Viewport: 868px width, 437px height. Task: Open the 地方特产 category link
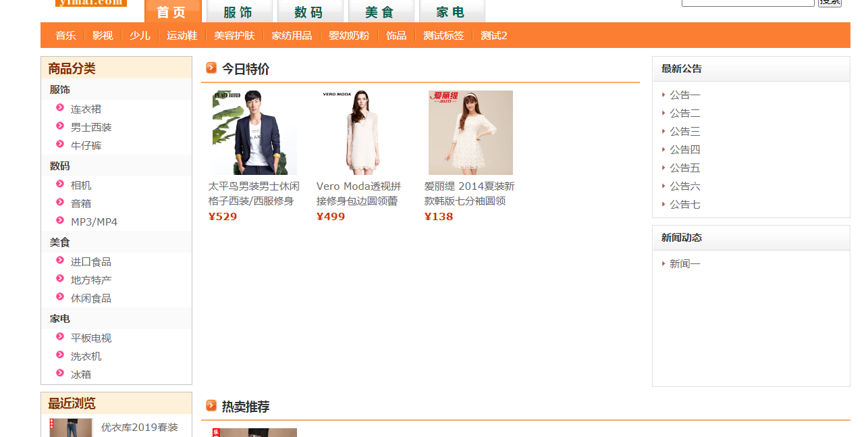91,280
